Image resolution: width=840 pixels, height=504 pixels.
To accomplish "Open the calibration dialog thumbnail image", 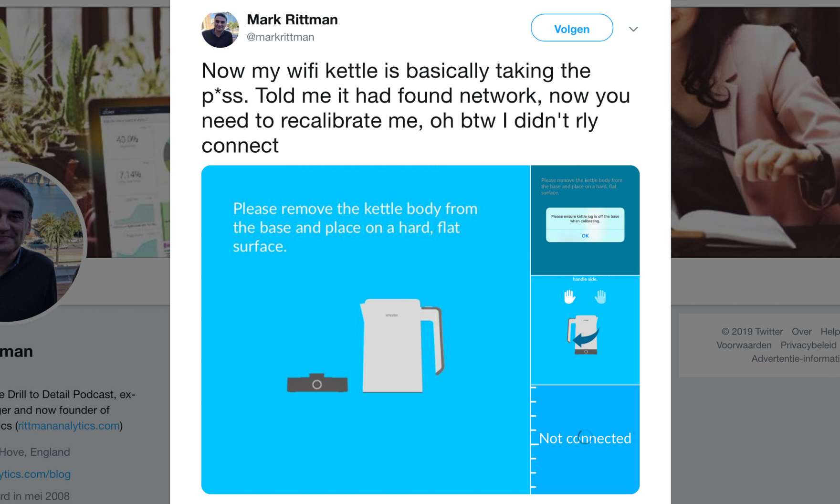I will pyautogui.click(x=585, y=220).
